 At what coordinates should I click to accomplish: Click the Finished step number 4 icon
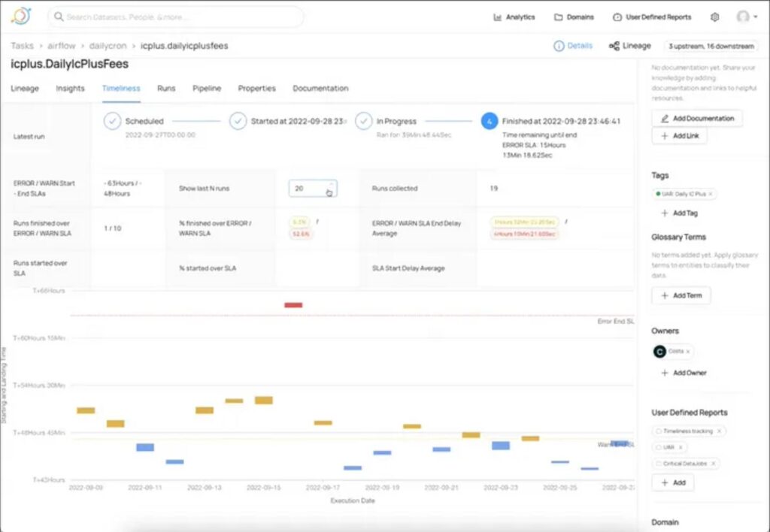point(489,121)
